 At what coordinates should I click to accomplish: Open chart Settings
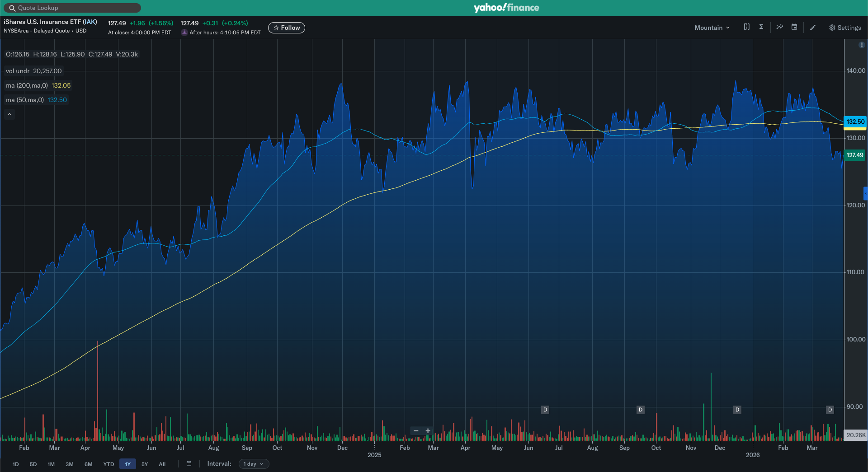[x=845, y=28]
